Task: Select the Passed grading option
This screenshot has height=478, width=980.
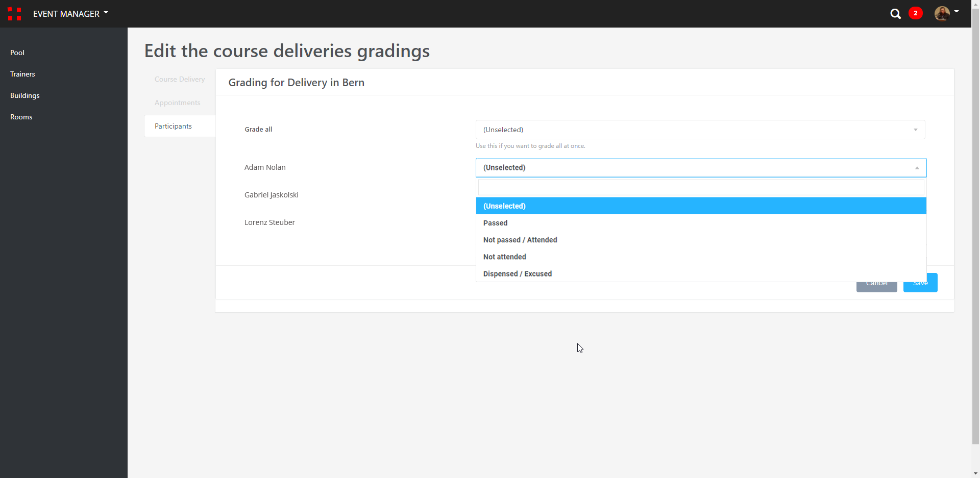Action: click(495, 223)
